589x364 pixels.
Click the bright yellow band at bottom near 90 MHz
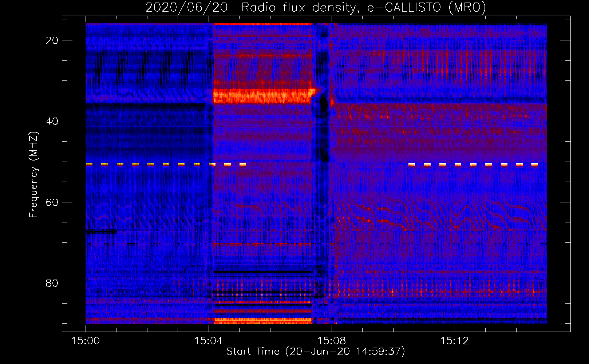click(x=263, y=321)
